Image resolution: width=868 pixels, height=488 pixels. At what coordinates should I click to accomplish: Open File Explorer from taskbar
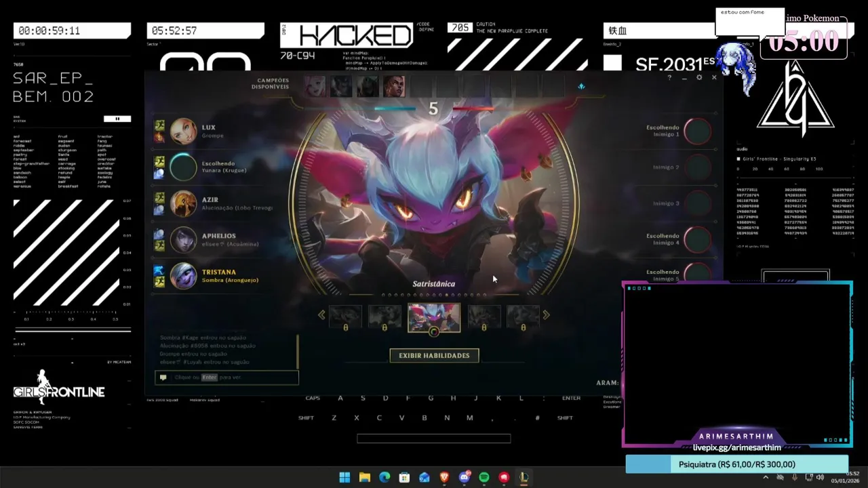click(x=364, y=477)
